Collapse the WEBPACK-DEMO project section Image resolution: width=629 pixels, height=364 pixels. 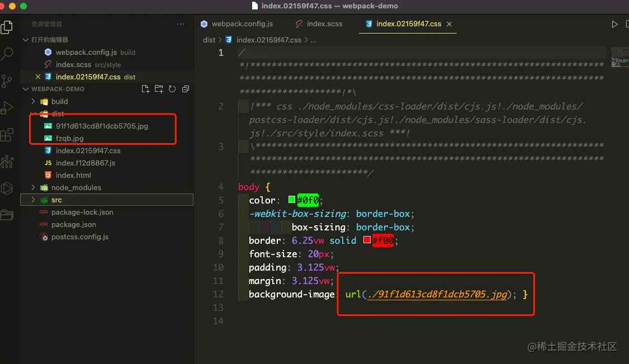click(26, 89)
